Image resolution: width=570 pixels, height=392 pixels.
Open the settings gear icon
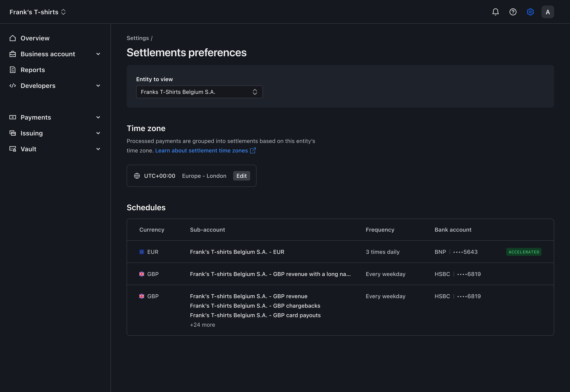(530, 12)
